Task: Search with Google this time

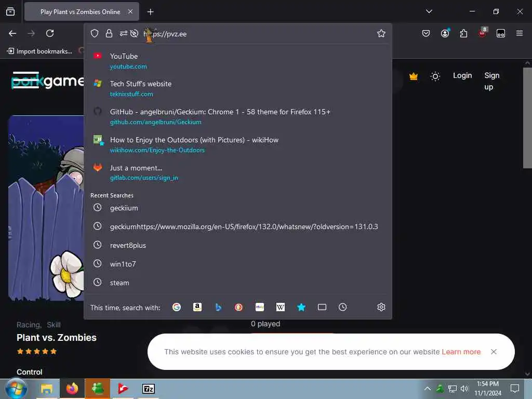Action: (177, 307)
